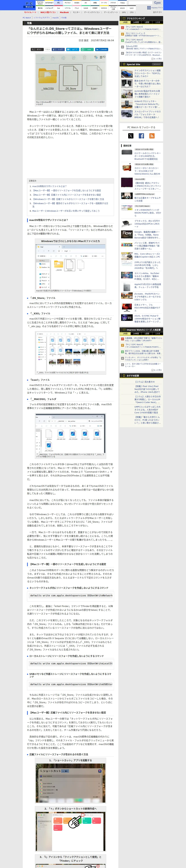Click the DSDontWriteNetworkStores command code block
Viewport: 186px width, 868px height.
[x=71, y=596]
